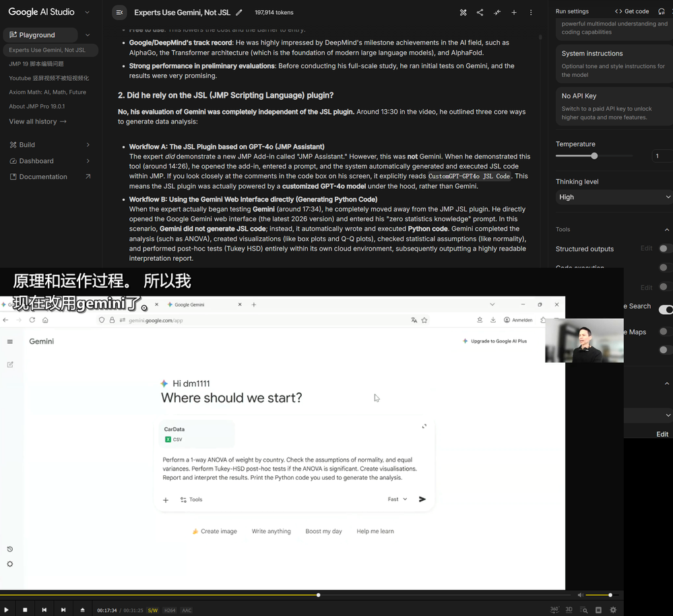Image resolution: width=673 pixels, height=616 pixels.
Task: Click the plus attach icon in Gemini prompt
Action: 166,499
